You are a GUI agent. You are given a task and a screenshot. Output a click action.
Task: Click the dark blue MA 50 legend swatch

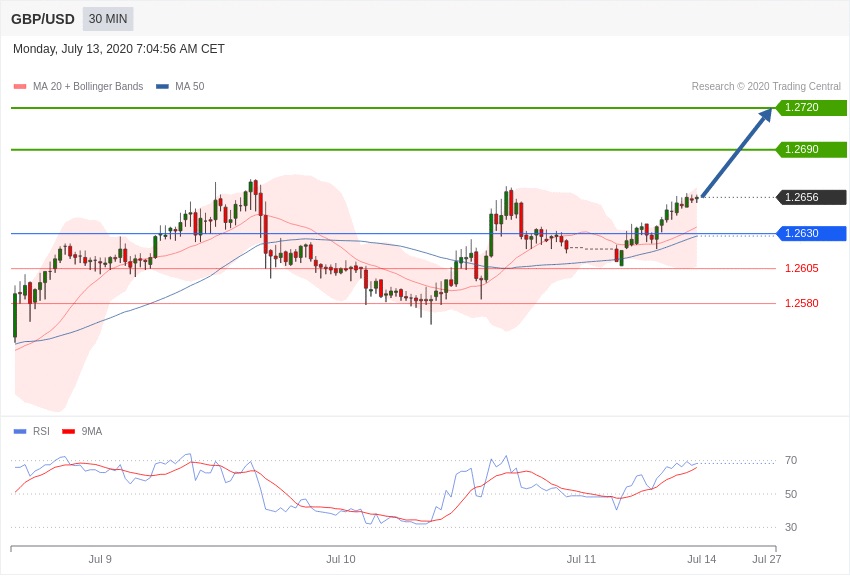pos(162,87)
